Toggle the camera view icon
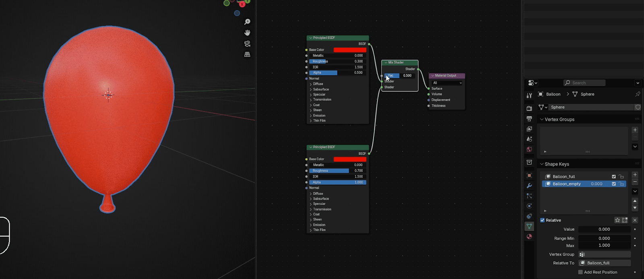Image resolution: width=644 pixels, height=279 pixels. 247,43
